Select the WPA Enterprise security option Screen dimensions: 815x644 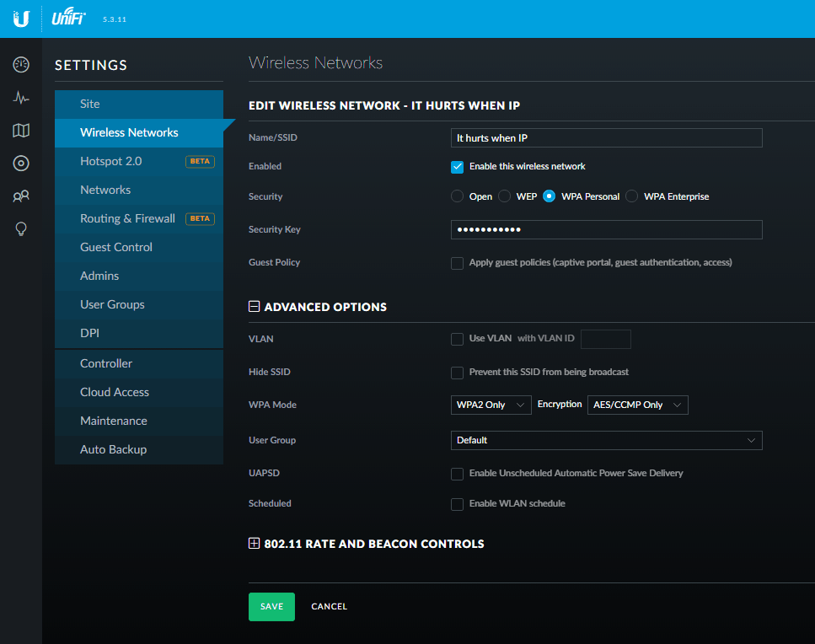point(632,196)
